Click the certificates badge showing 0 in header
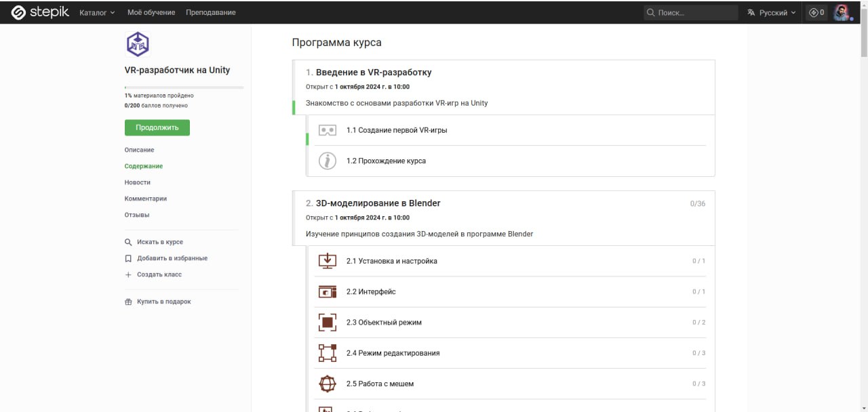868x412 pixels. pos(816,12)
